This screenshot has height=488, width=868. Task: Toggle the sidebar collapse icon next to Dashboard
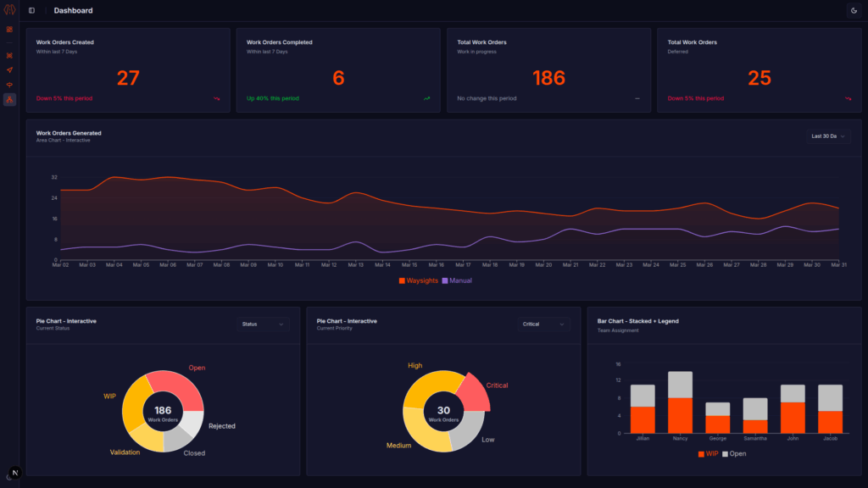(x=31, y=10)
